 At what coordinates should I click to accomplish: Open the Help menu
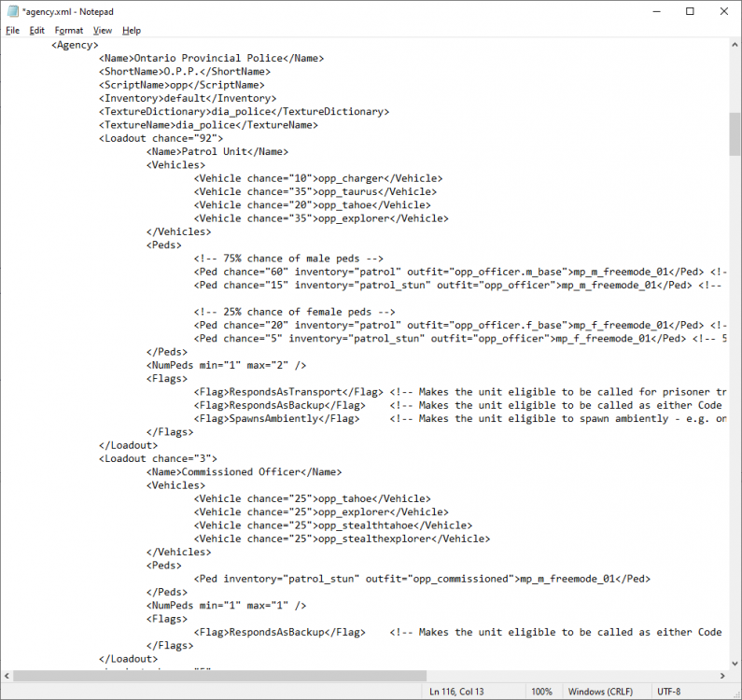click(131, 30)
